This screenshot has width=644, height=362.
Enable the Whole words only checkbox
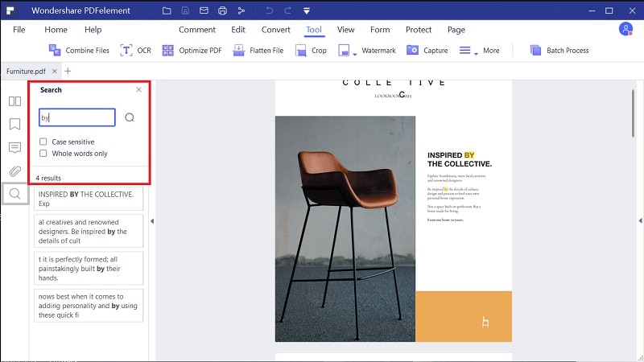click(x=43, y=153)
